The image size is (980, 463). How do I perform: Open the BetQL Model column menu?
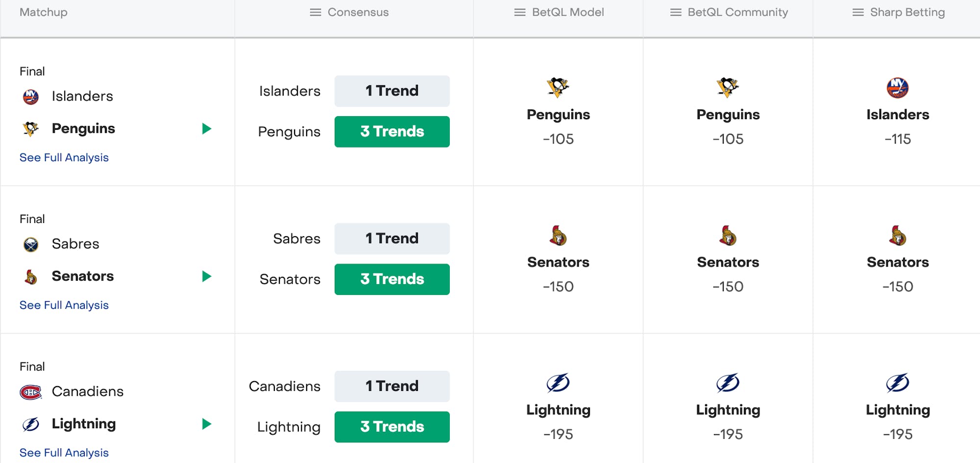coord(520,12)
